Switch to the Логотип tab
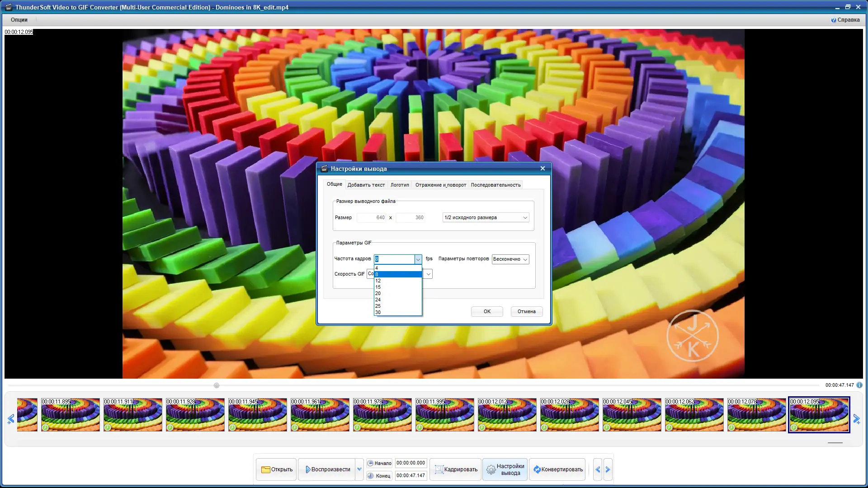This screenshot has height=488, width=868. (x=400, y=185)
